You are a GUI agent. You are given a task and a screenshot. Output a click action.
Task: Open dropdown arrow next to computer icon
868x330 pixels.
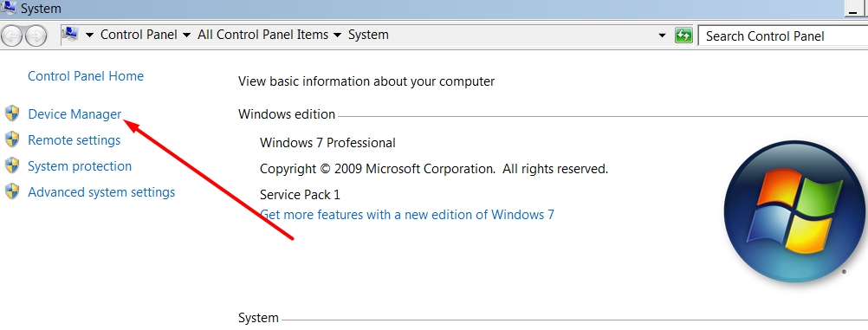tap(89, 35)
